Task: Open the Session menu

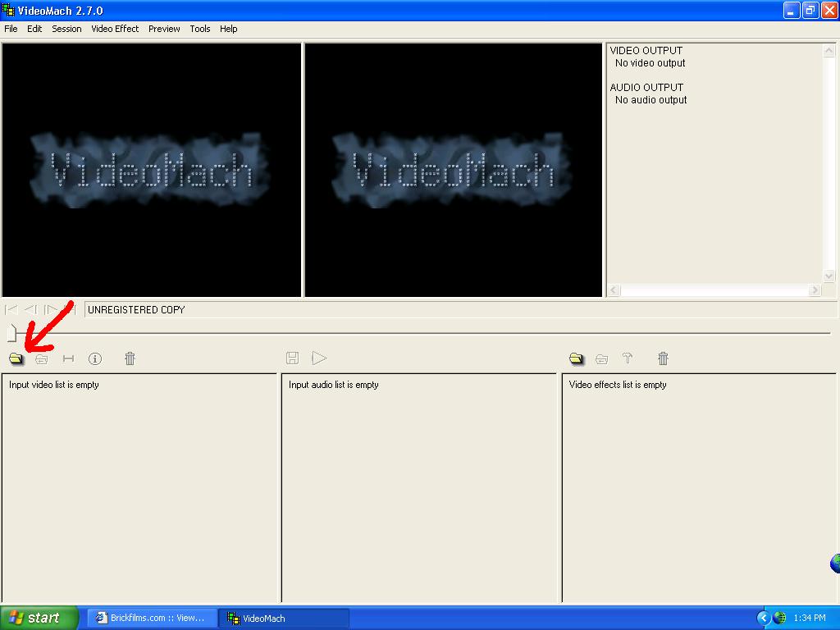Action: [x=66, y=29]
